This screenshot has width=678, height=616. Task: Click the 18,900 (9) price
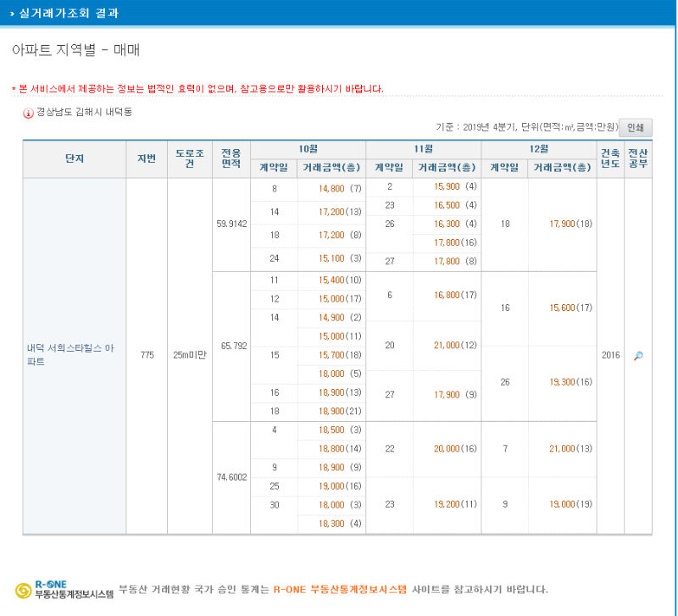[340, 467]
